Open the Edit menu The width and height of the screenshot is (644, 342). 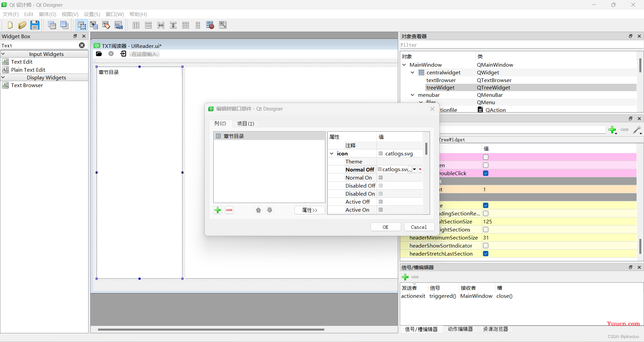coord(29,14)
